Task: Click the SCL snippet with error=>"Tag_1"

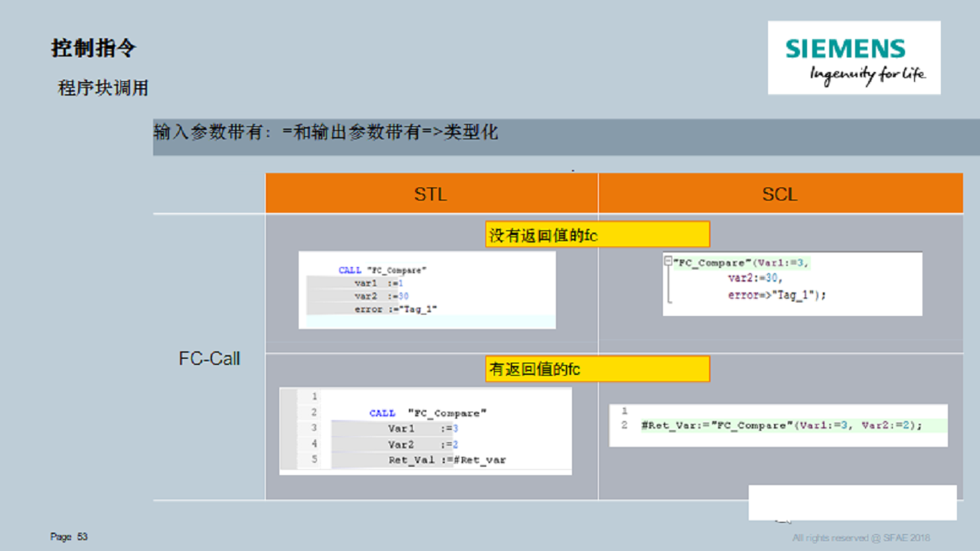Action: [792, 283]
